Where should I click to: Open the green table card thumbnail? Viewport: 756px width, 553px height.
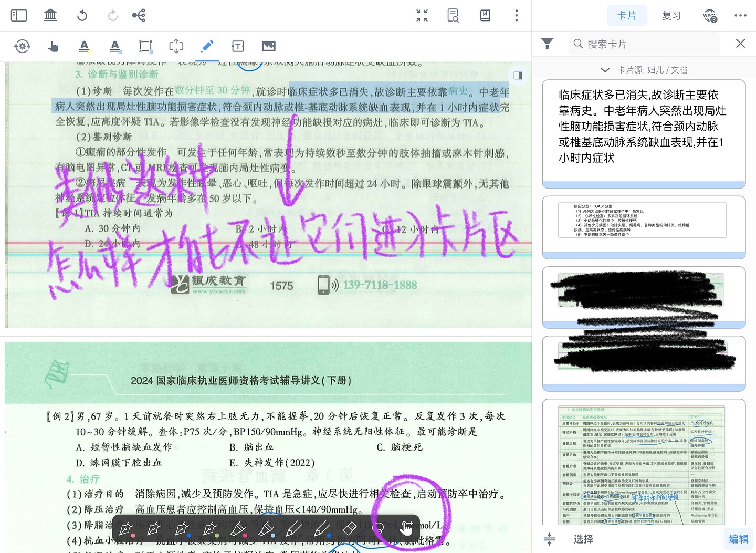(x=644, y=462)
